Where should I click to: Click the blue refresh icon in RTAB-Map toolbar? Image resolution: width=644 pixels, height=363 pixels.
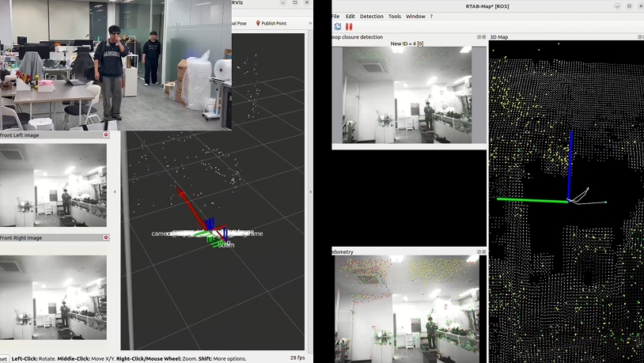click(338, 26)
